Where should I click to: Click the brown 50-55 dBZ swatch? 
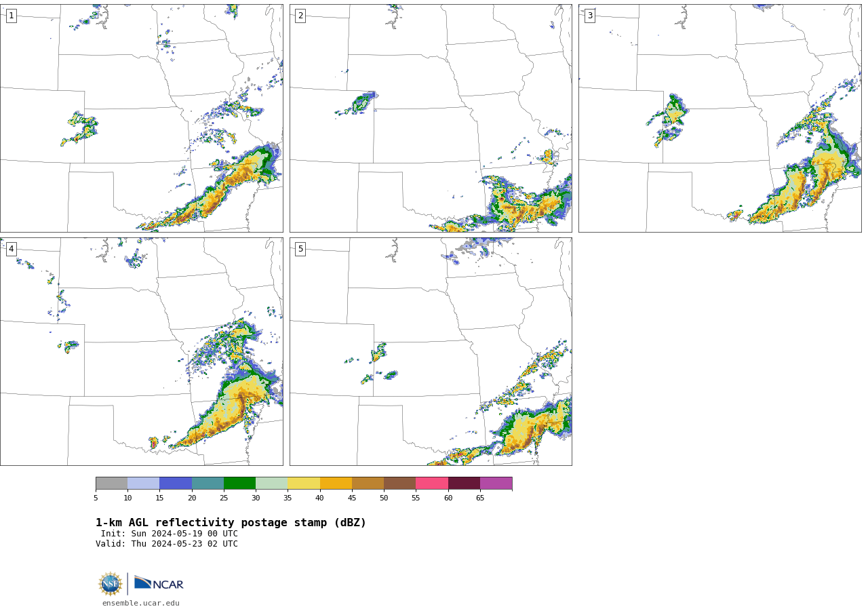400,484
